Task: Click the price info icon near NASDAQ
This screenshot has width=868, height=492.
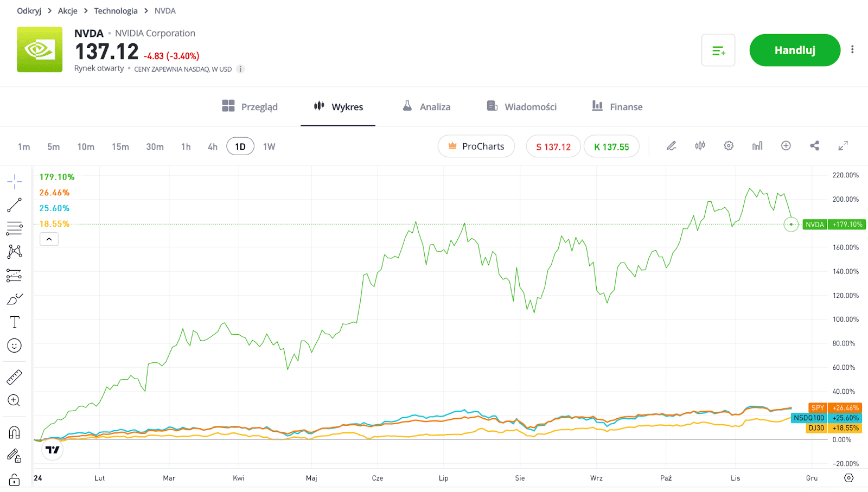Action: coord(240,69)
